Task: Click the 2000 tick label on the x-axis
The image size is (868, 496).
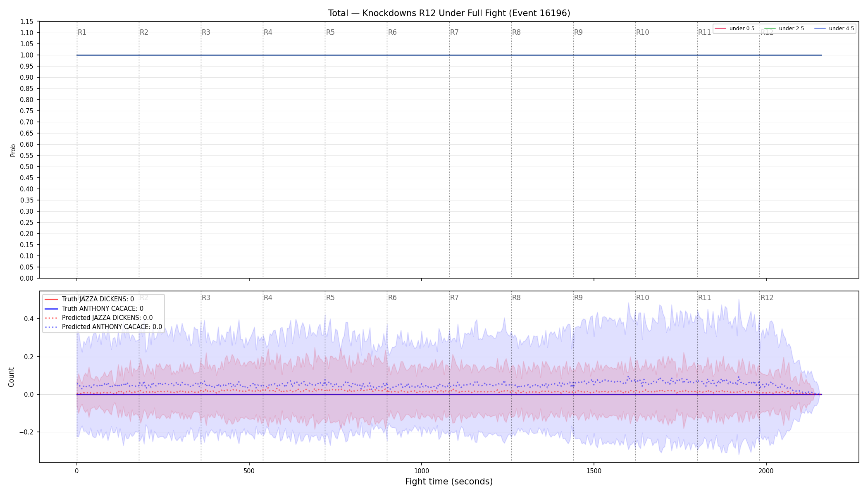Action: tap(766, 471)
